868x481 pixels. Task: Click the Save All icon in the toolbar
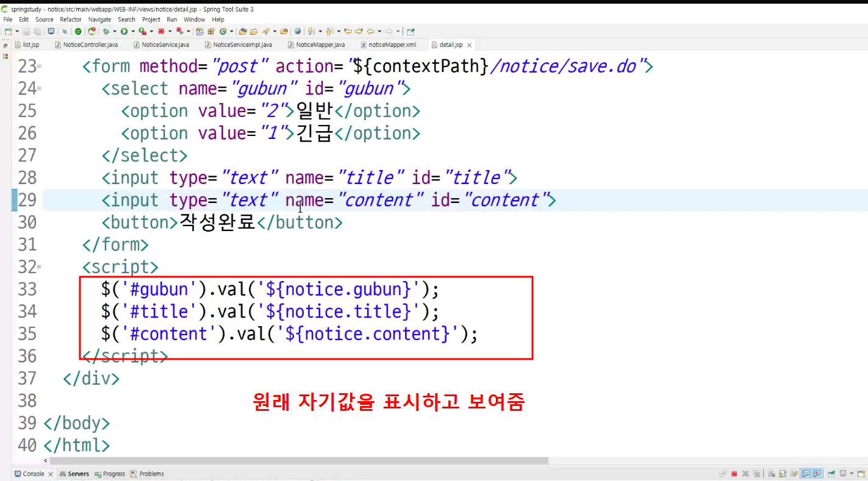37,31
